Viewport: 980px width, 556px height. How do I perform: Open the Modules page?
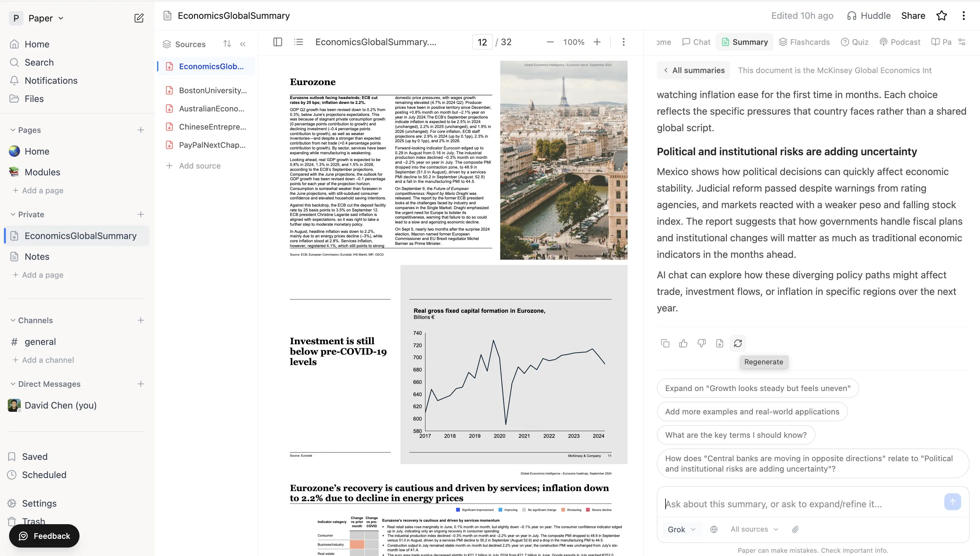35,172
